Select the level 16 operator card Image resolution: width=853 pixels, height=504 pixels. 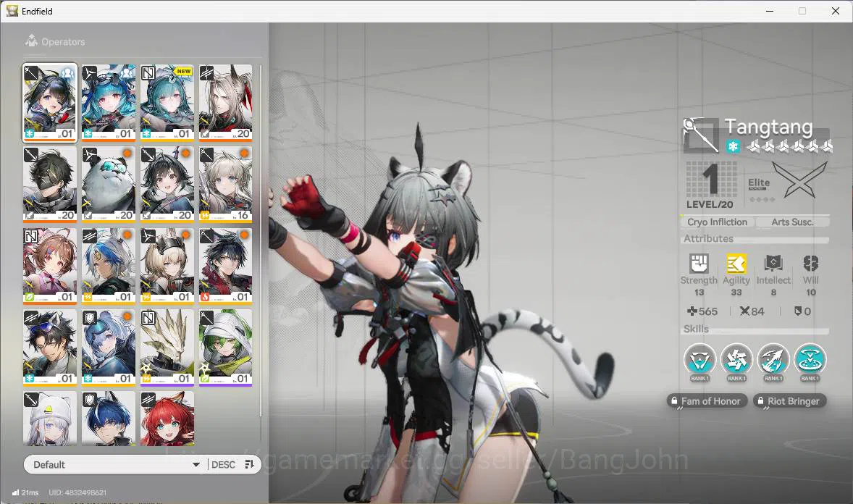[x=226, y=185]
